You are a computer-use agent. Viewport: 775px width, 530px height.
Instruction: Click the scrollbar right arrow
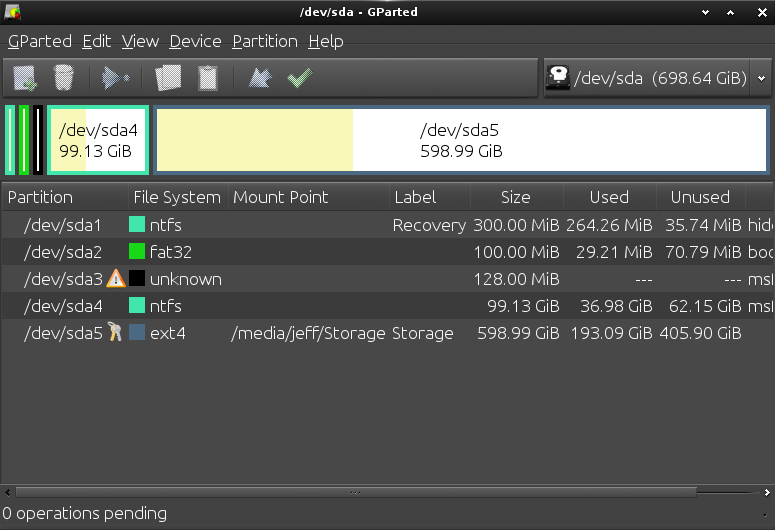tap(767, 492)
